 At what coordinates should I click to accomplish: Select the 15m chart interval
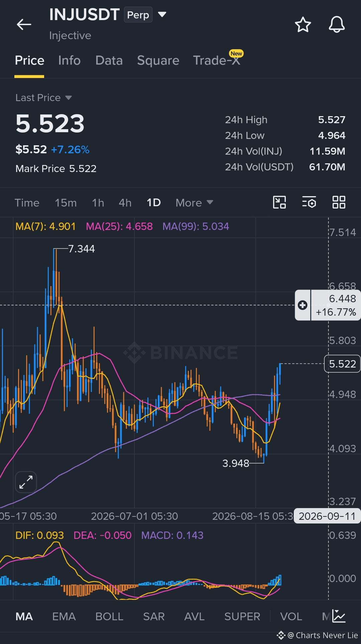(66, 203)
